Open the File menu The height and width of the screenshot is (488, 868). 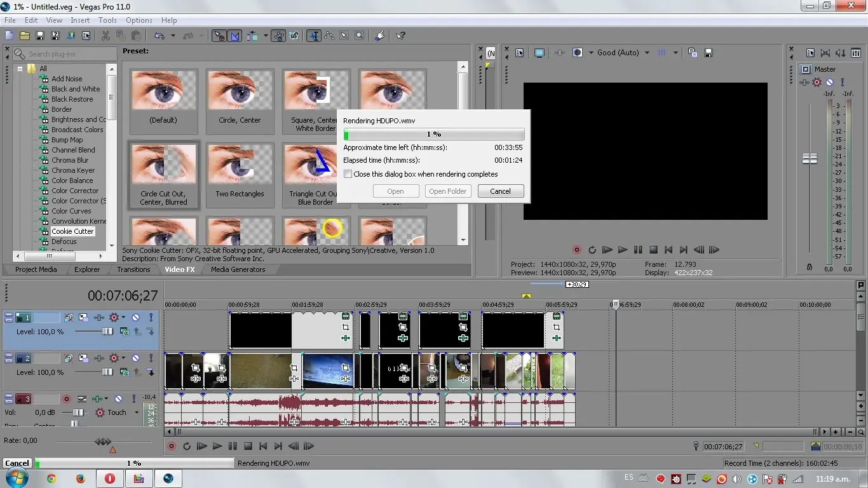coord(10,20)
